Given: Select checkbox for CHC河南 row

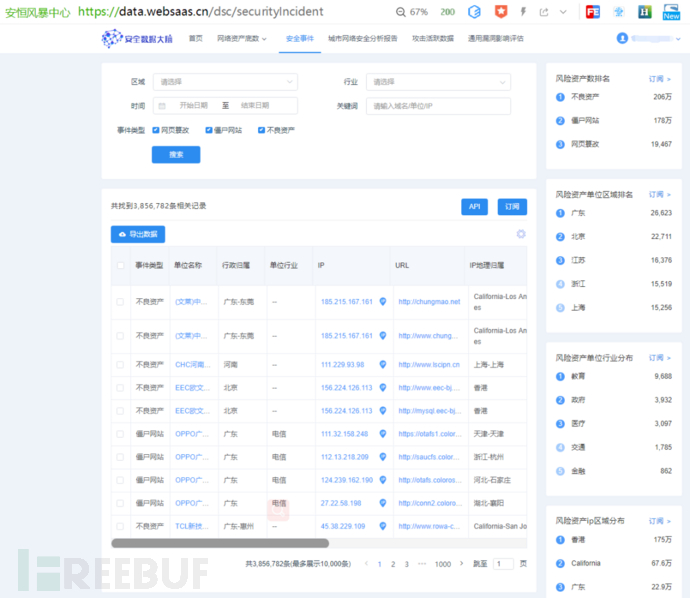Looking at the screenshot, I should [x=120, y=365].
